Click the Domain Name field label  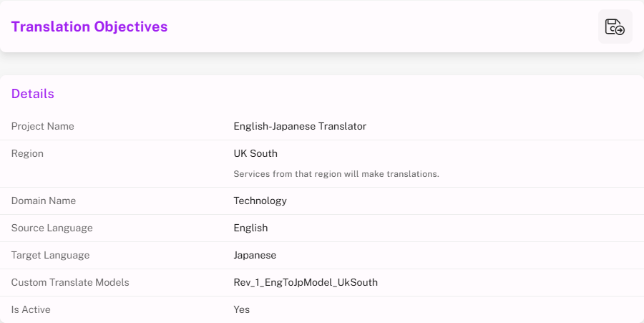pos(44,201)
